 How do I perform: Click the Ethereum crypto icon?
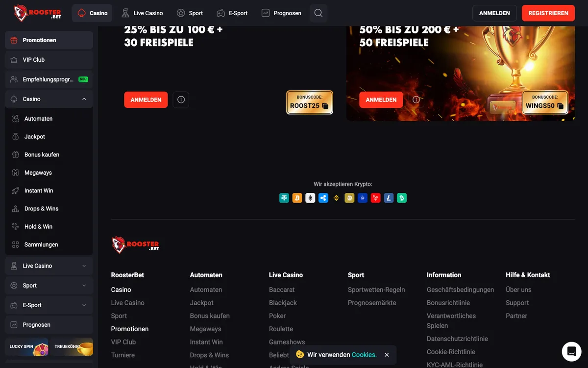[310, 198]
